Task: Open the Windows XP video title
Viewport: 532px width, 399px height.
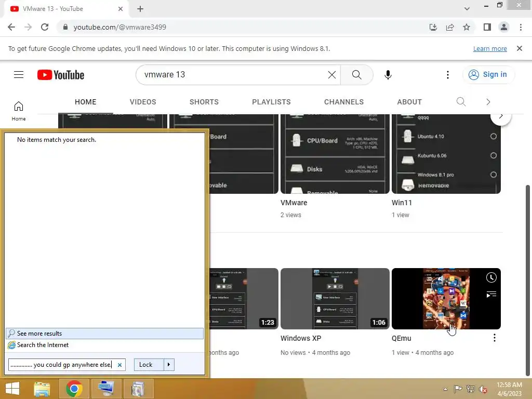Action: click(301, 338)
